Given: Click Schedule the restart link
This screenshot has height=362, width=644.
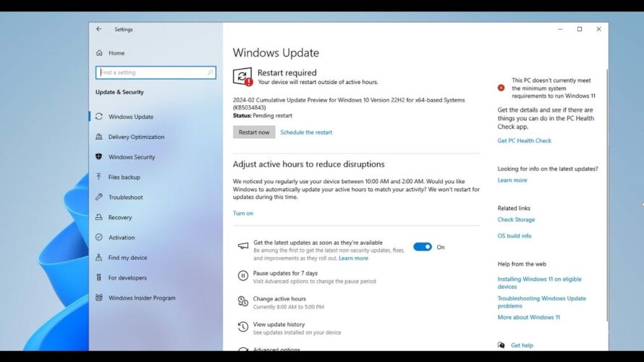Looking at the screenshot, I should (x=306, y=132).
